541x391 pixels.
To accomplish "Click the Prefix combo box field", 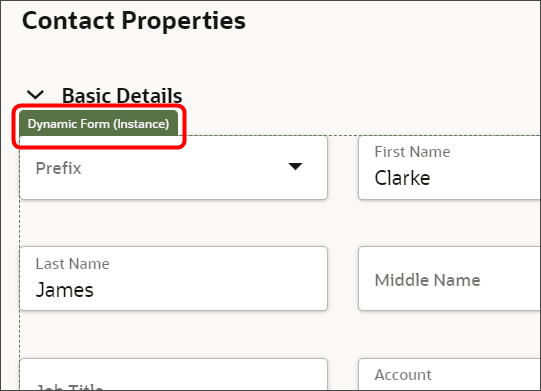I will [x=174, y=168].
